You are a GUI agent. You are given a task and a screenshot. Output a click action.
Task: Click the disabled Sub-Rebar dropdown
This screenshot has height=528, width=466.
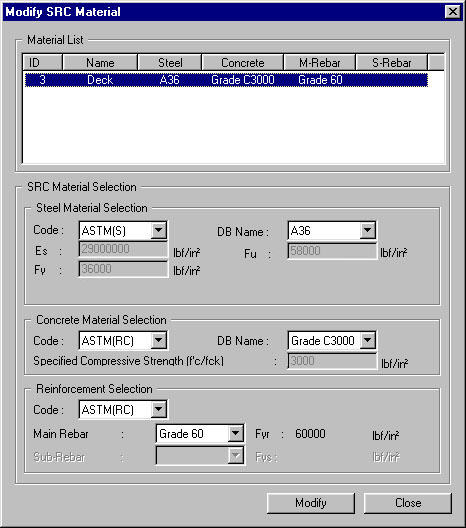(x=200, y=456)
